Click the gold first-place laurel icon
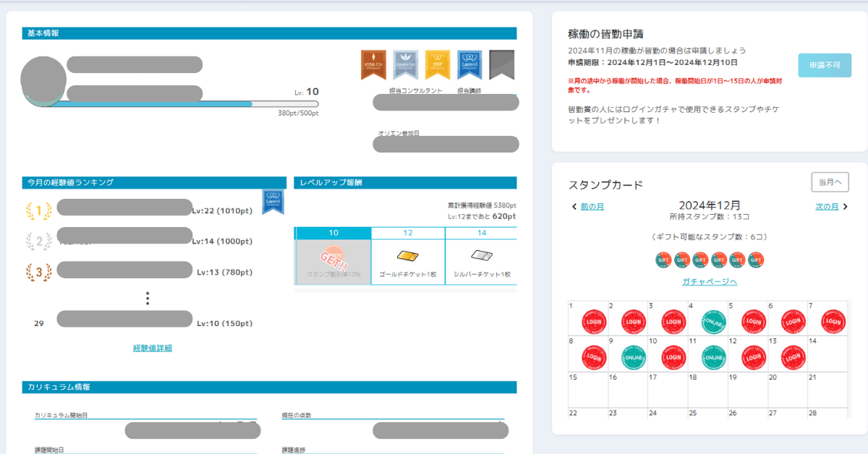Image resolution: width=868 pixels, height=454 pixels. point(38,210)
